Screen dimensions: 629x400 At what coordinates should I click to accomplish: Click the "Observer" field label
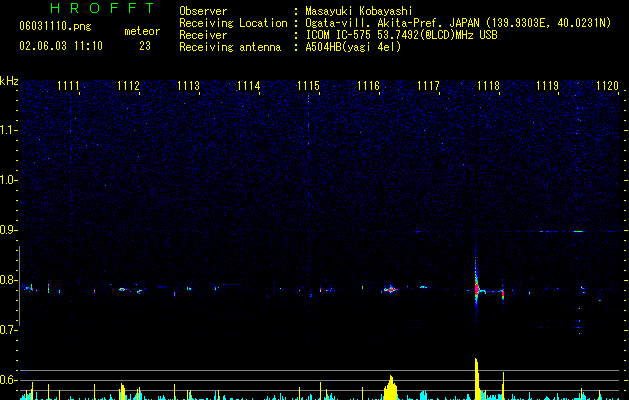(203, 11)
